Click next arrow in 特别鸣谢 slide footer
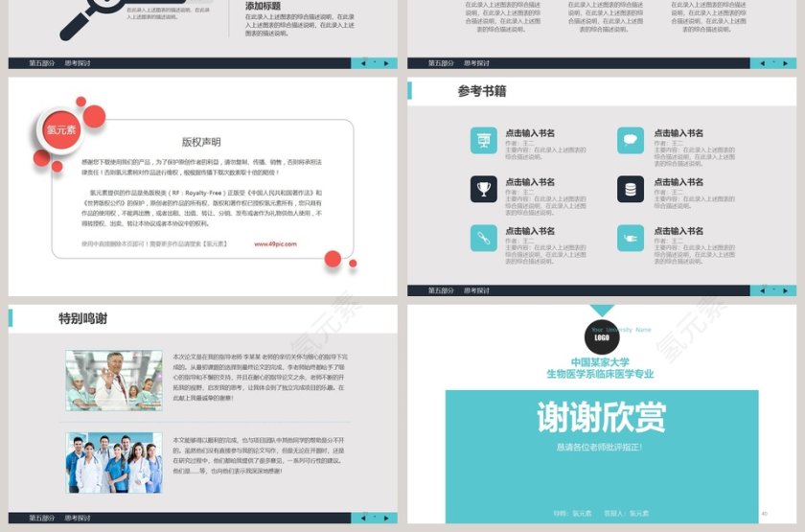805x532 pixels. pyautogui.click(x=386, y=519)
